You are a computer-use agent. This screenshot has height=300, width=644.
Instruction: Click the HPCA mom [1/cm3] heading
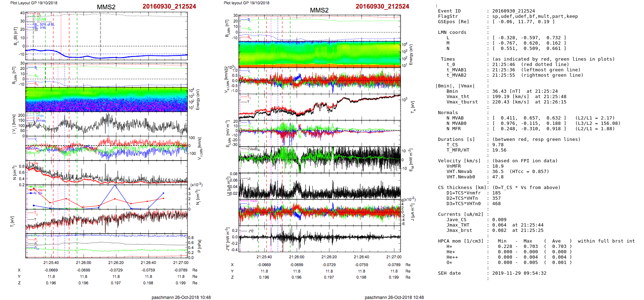pyautogui.click(x=461, y=241)
